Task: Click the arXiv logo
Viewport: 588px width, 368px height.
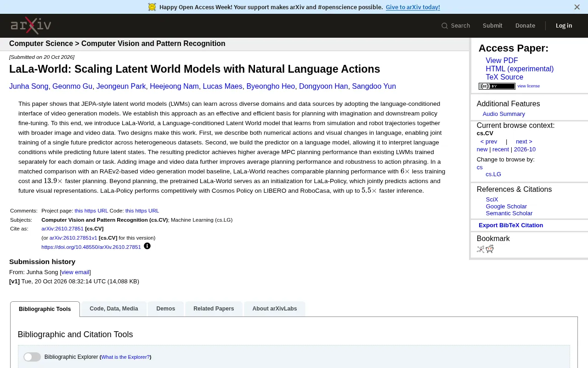Action: (31, 26)
